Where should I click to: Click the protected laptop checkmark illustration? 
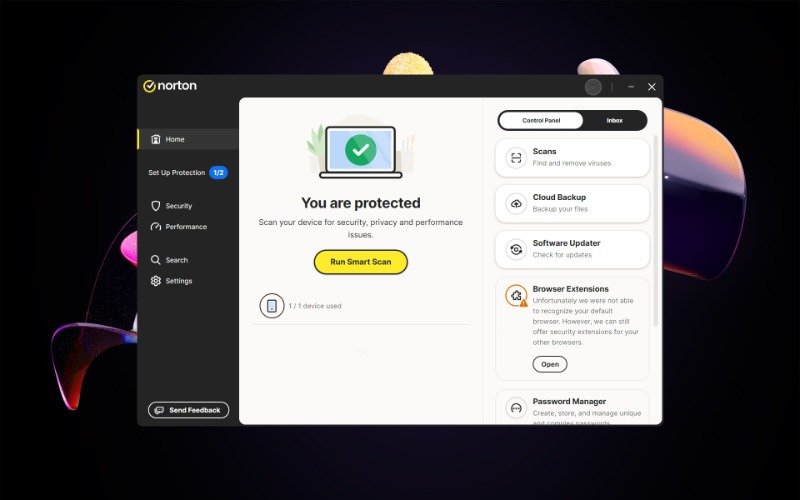click(x=361, y=149)
